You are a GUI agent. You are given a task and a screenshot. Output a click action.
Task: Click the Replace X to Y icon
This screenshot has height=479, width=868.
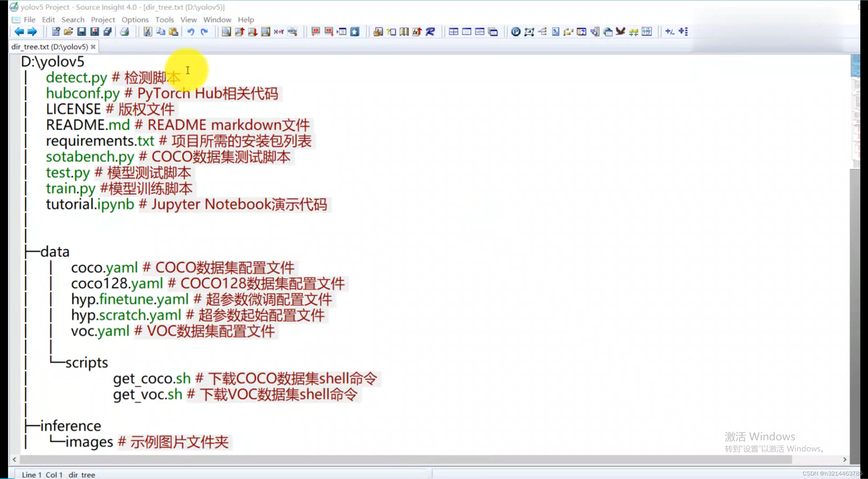278,32
